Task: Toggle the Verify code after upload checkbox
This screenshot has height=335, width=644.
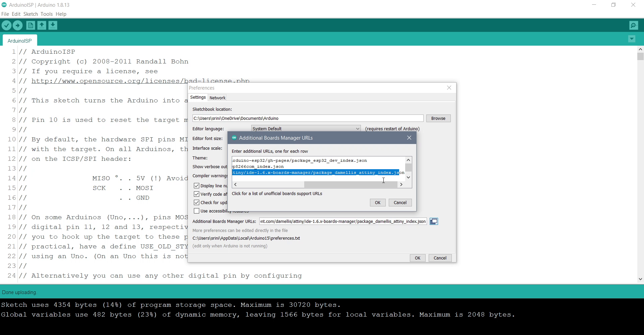Action: [x=197, y=194]
